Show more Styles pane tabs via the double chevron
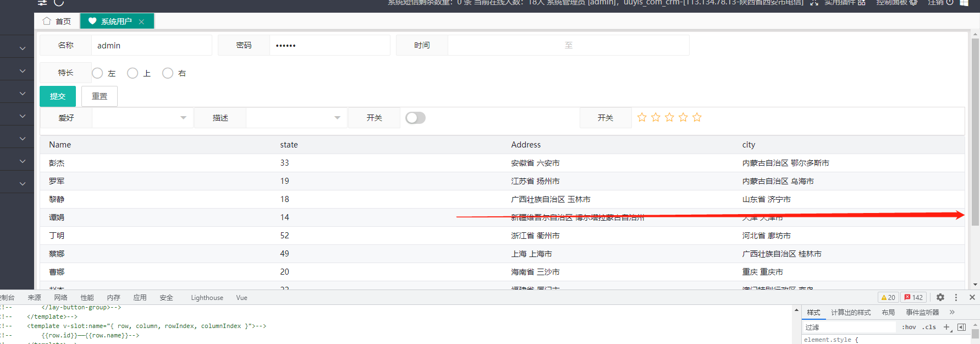Viewport: 980px width, 344px height. tap(952, 312)
